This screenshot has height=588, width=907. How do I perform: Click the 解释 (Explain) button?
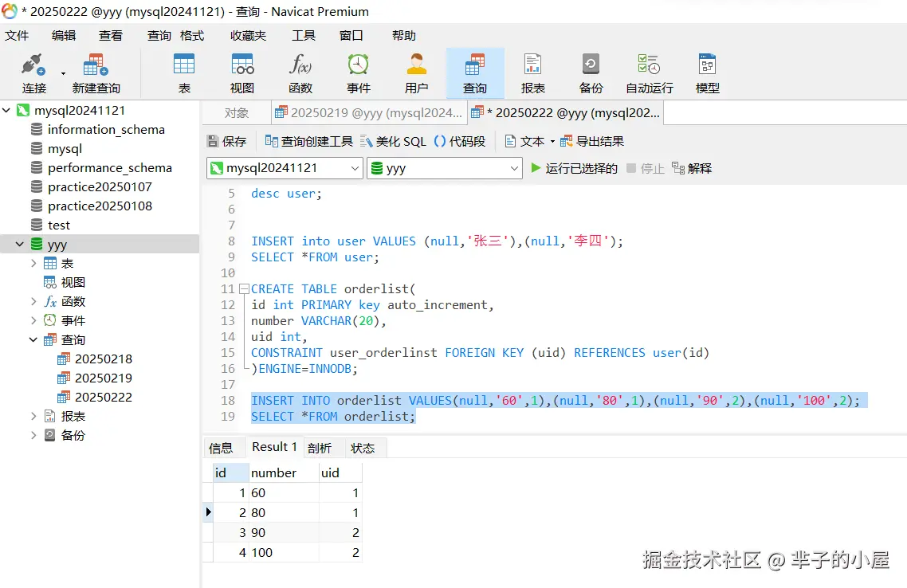point(692,168)
